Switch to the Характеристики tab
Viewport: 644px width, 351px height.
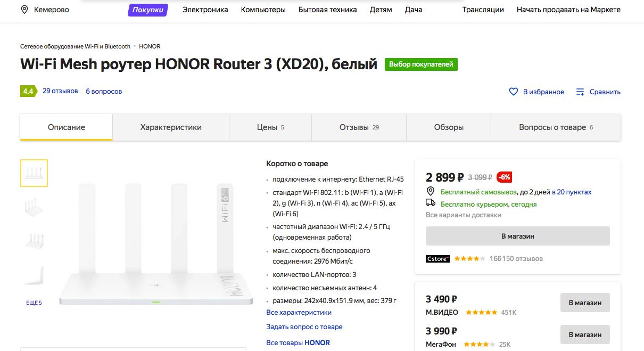[x=171, y=127]
